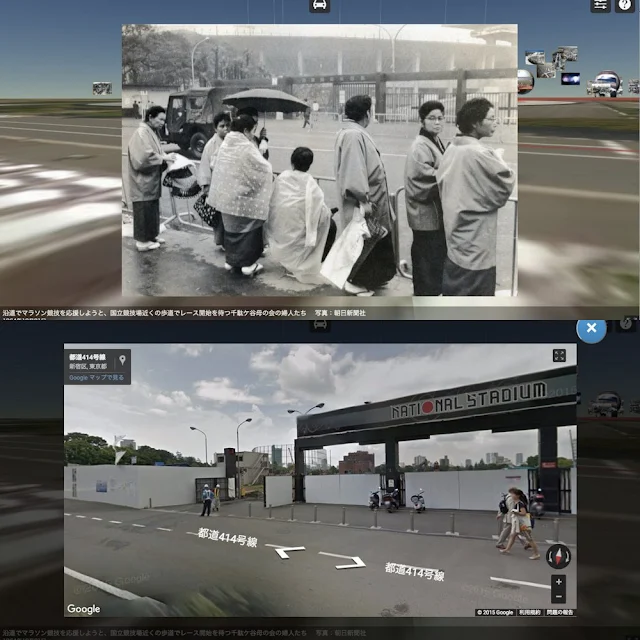Open the large thumbnail under the help icon
This screenshot has height=640, width=640.
click(604, 84)
